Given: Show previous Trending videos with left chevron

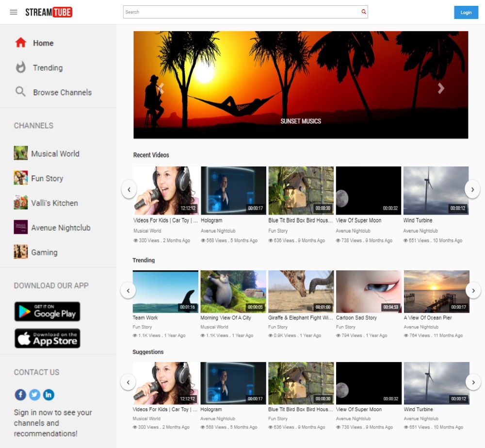Looking at the screenshot, I should 128,291.
